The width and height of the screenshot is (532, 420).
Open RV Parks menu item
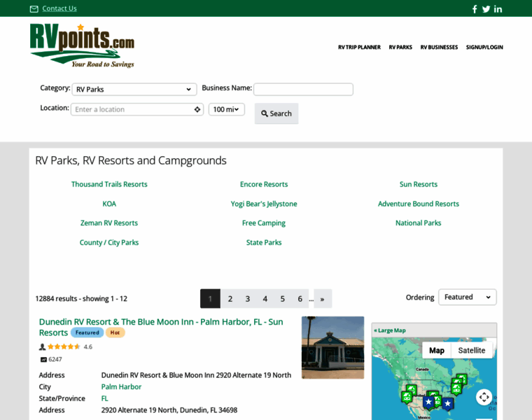click(400, 47)
